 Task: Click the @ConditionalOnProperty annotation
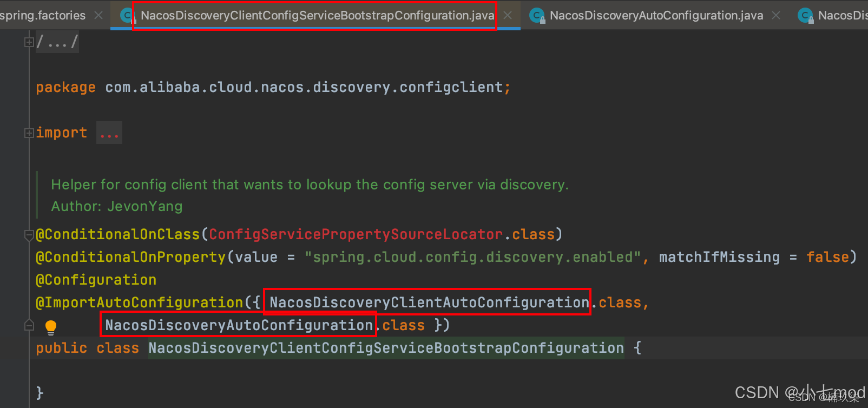[130, 257]
